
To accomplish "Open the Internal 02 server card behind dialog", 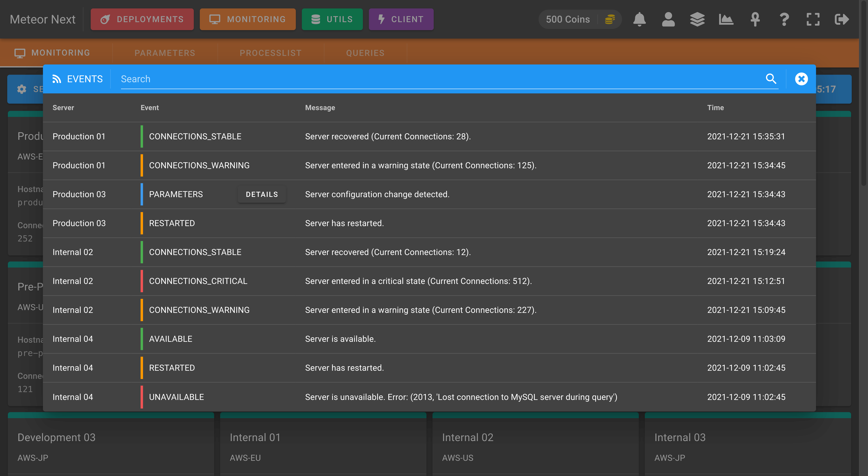I will pos(535,444).
